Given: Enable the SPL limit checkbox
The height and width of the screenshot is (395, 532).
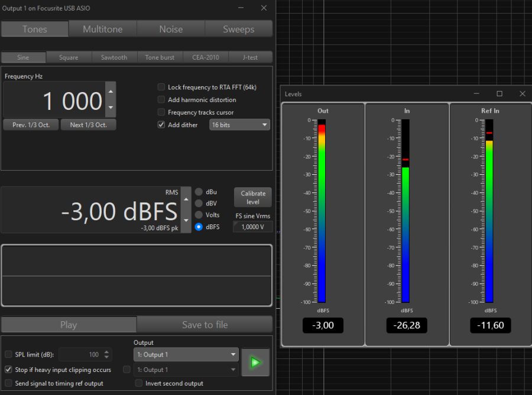Looking at the screenshot, I should (8, 354).
